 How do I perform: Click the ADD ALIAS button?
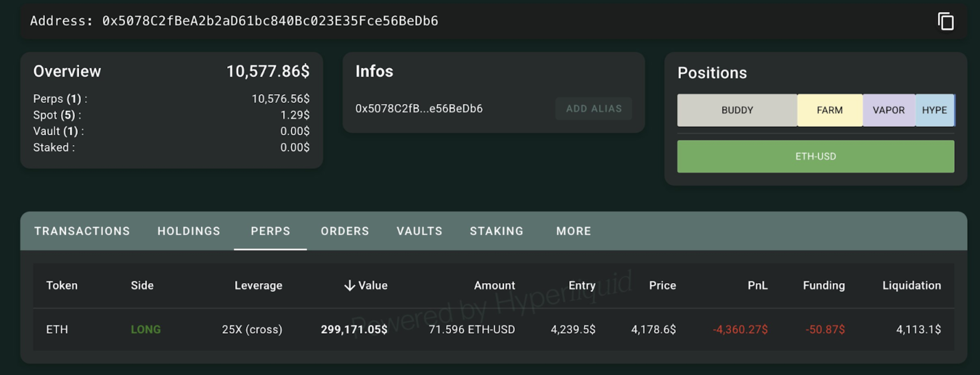(x=594, y=109)
